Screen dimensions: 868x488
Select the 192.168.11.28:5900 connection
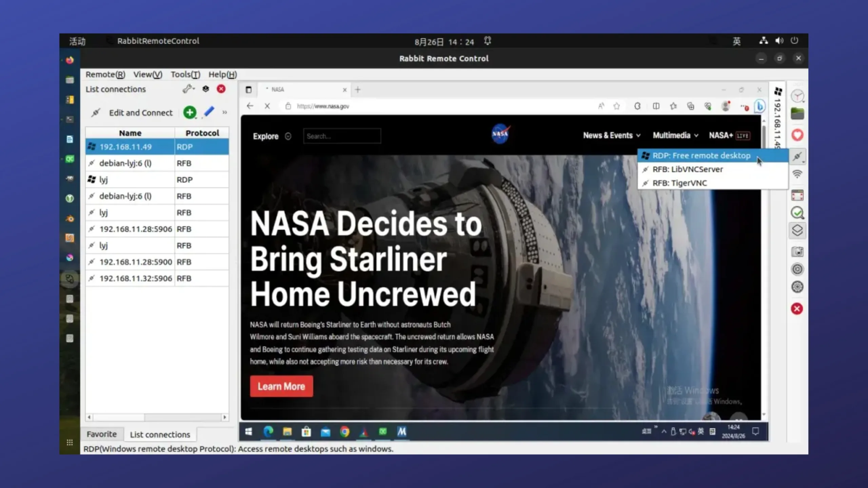pyautogui.click(x=157, y=262)
